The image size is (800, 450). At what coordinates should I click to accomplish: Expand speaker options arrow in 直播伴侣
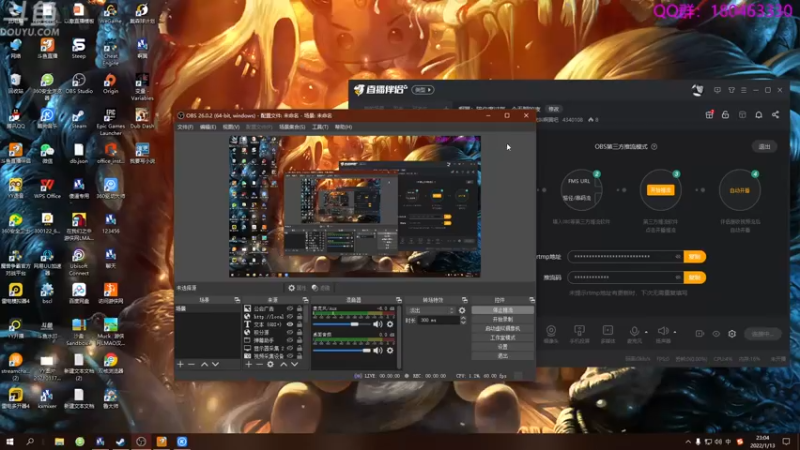(674, 332)
